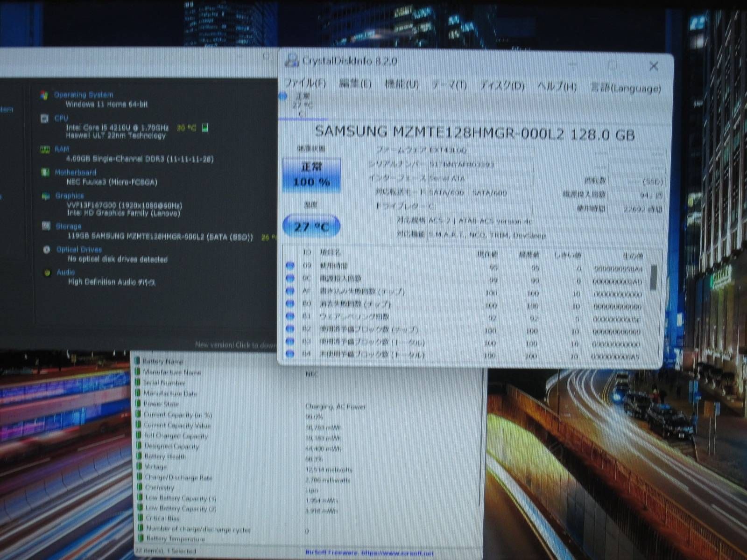Select the Number of charge/discharge cycles row
Image resolution: width=747 pixels, height=560 pixels.
pyautogui.click(x=308, y=530)
